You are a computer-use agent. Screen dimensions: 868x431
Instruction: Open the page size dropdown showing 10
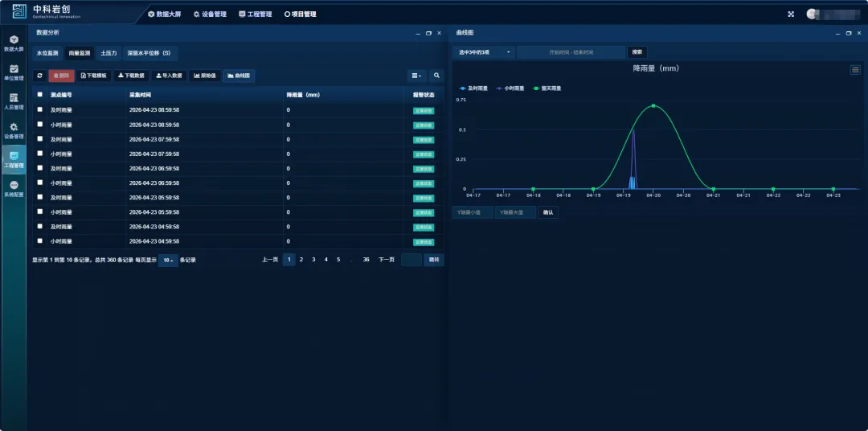click(x=168, y=261)
